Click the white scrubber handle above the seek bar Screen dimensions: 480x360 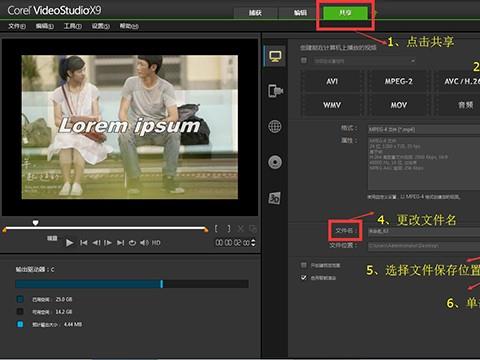click(35, 223)
